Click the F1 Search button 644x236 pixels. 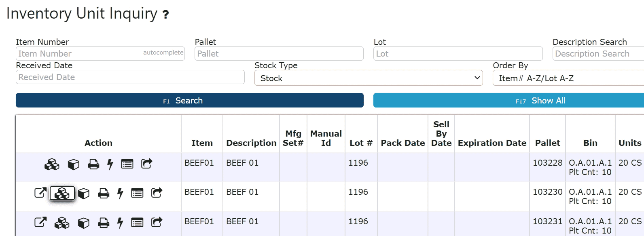(x=190, y=100)
